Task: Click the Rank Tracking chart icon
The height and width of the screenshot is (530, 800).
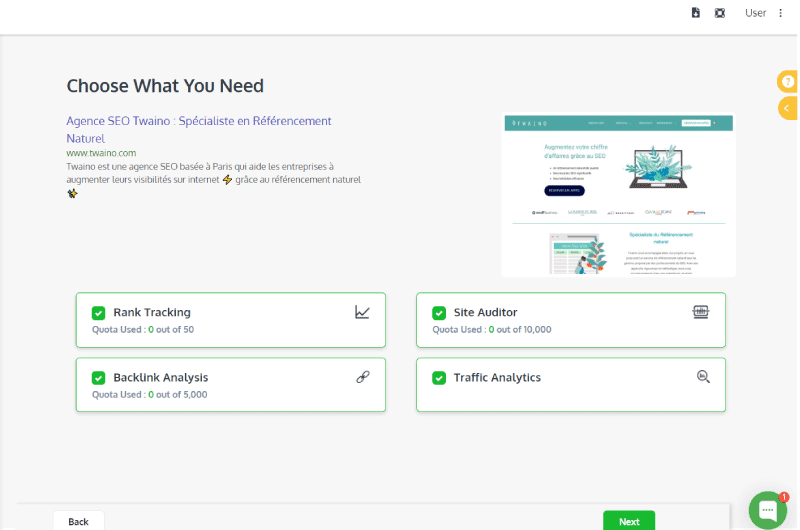Action: click(362, 312)
